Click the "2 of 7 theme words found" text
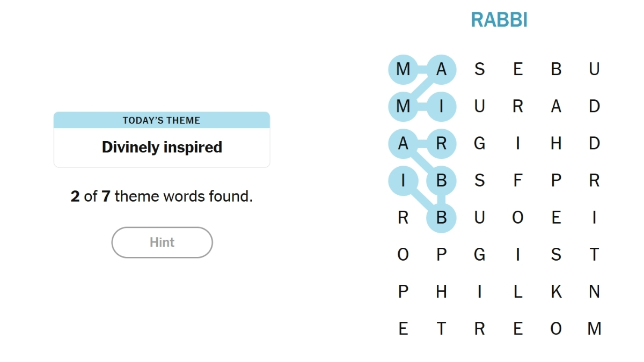This screenshot has height=362, width=644. pyautogui.click(x=162, y=196)
